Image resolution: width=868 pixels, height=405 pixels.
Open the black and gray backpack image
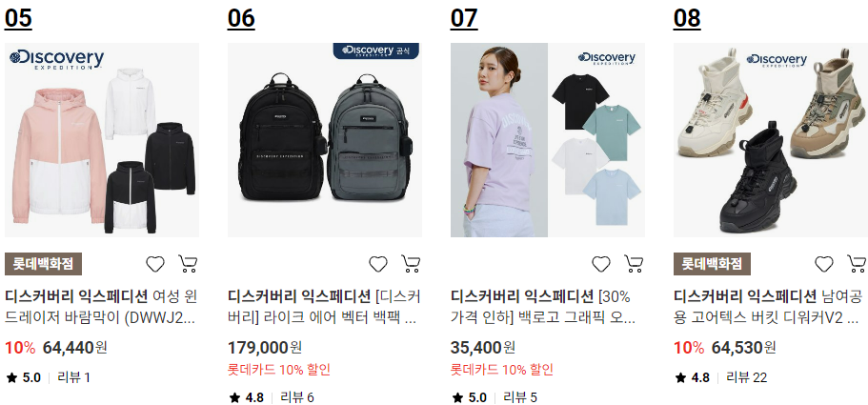(x=325, y=140)
